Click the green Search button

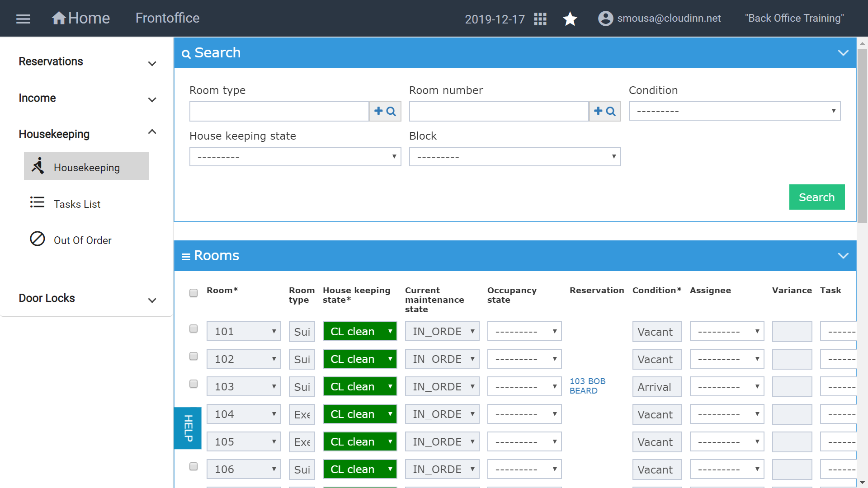[817, 197]
